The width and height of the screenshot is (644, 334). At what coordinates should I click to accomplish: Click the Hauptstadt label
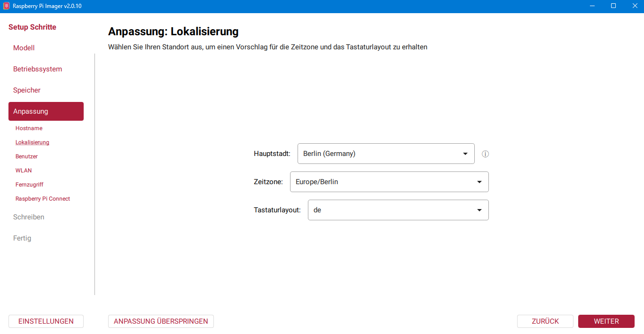click(272, 154)
